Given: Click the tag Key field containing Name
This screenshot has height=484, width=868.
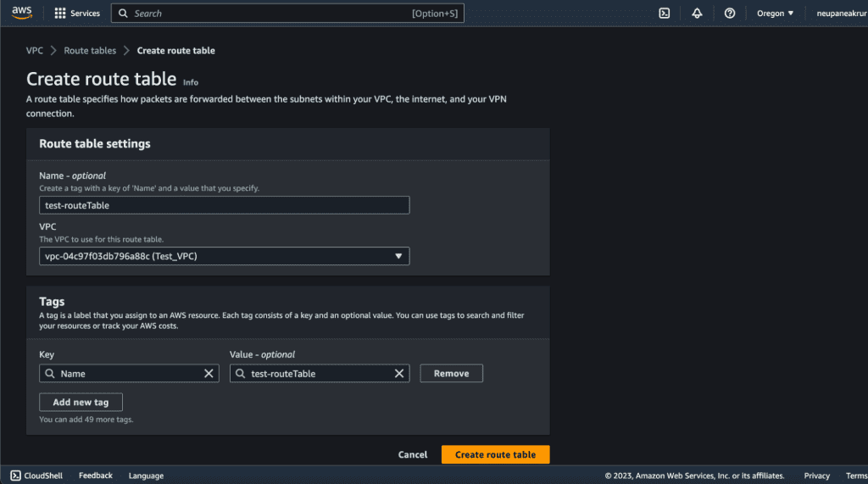Looking at the screenshot, I should click(129, 373).
